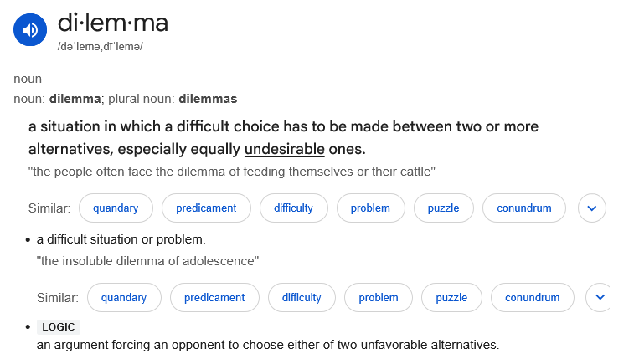Click the underlined word "undesirable"

tap(285, 150)
